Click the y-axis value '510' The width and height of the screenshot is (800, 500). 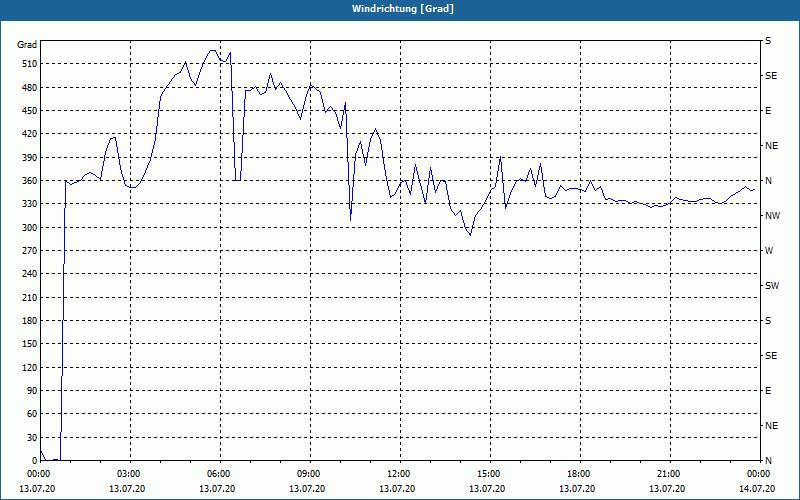[x=30, y=64]
